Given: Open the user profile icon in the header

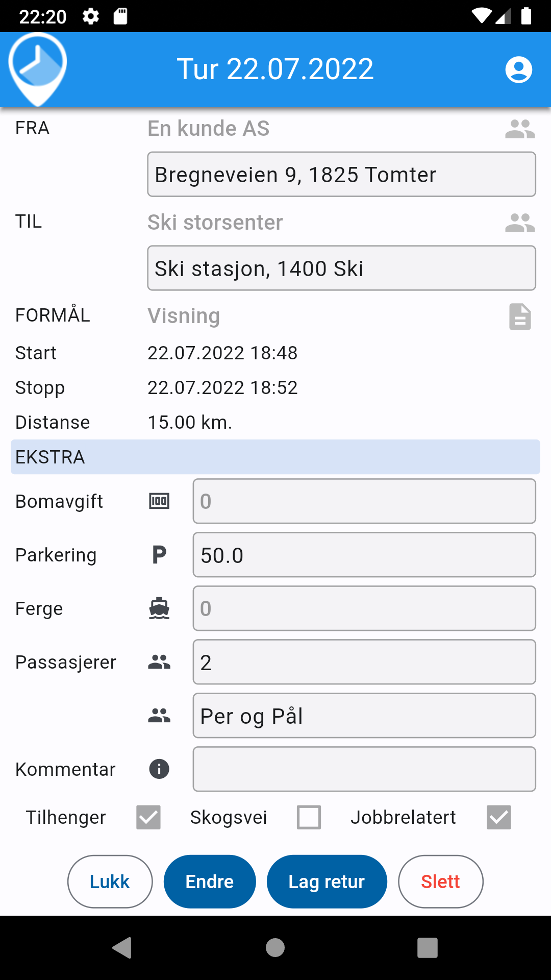Looking at the screenshot, I should point(518,70).
